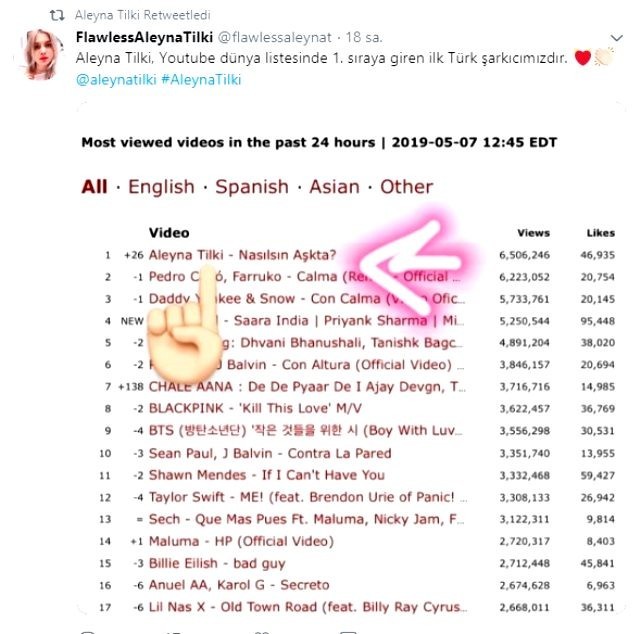
Task: Open the #AleynaTilki hashtag
Action: tap(200, 79)
